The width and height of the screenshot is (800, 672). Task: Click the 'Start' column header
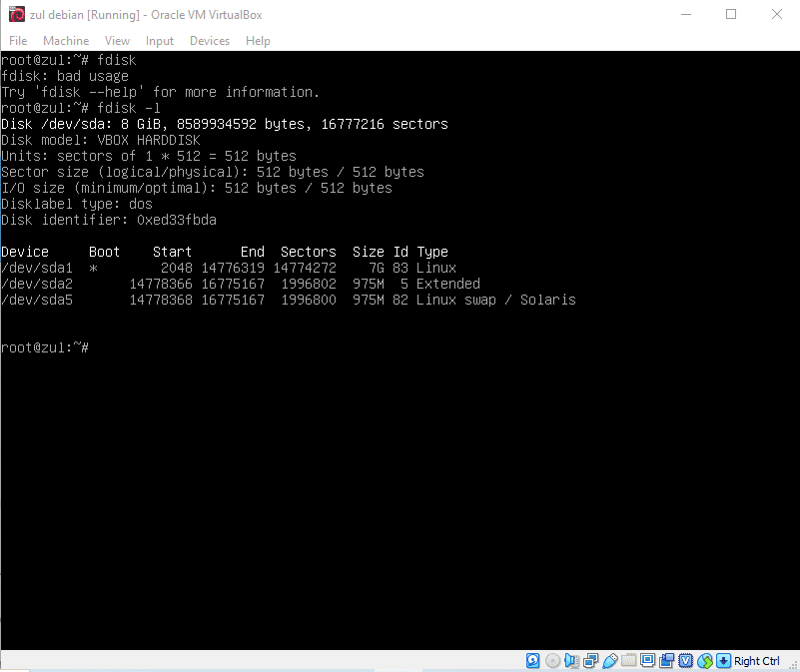coord(172,252)
